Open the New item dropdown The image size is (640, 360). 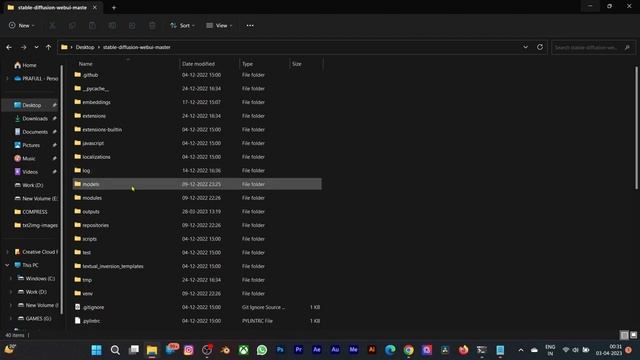pos(22,26)
